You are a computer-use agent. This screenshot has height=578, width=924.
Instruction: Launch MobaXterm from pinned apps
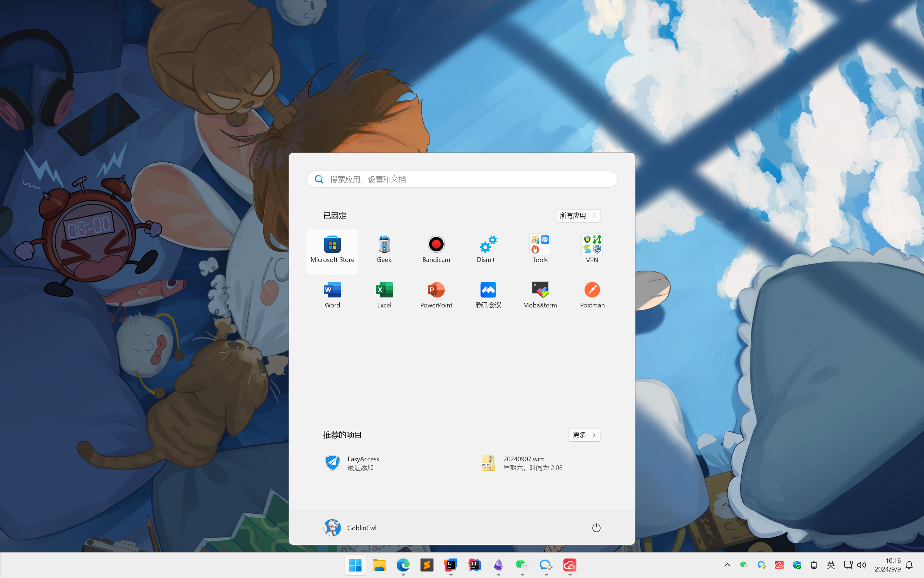(540, 296)
